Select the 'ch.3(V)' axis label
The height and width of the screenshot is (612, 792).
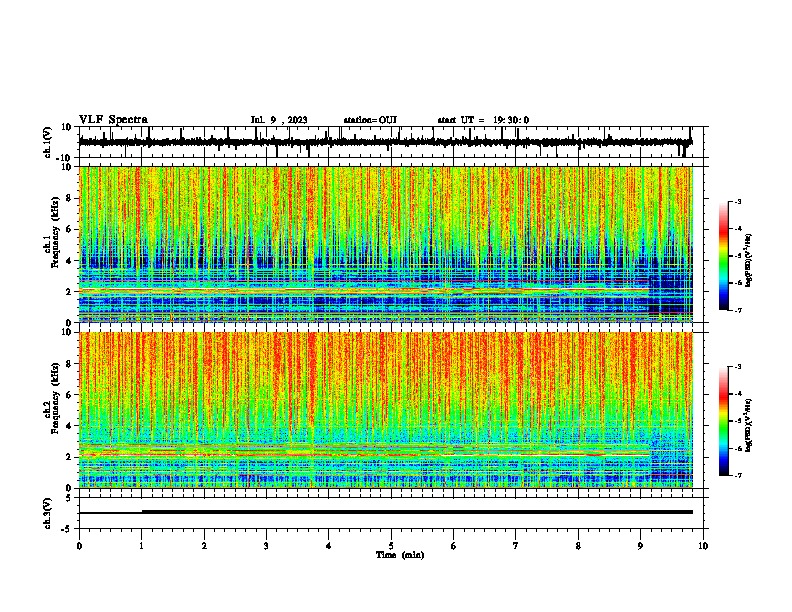coord(48,513)
